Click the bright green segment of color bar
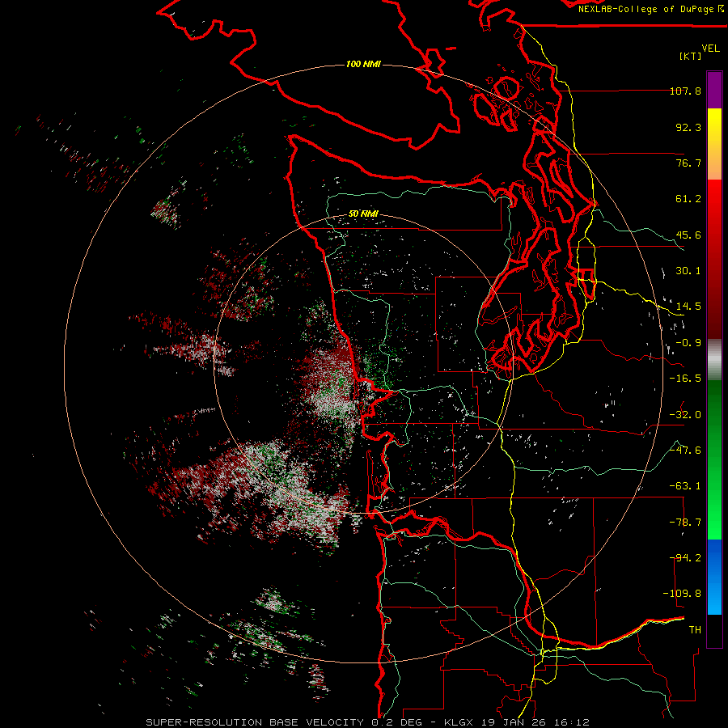 714,459
